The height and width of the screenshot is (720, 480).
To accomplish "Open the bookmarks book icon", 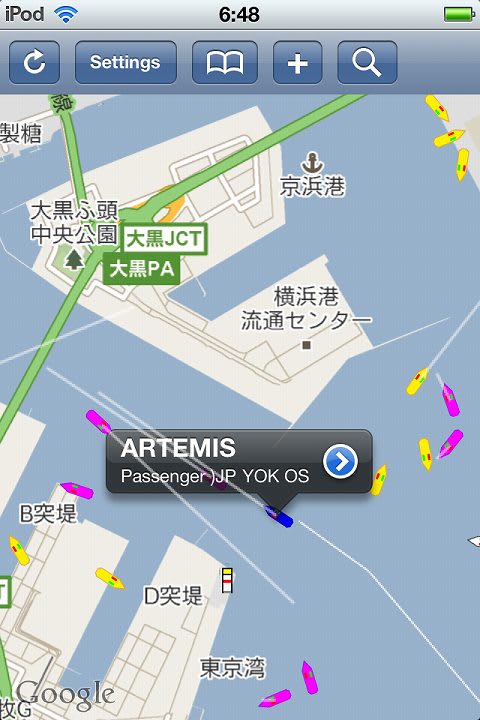I will [x=225, y=62].
